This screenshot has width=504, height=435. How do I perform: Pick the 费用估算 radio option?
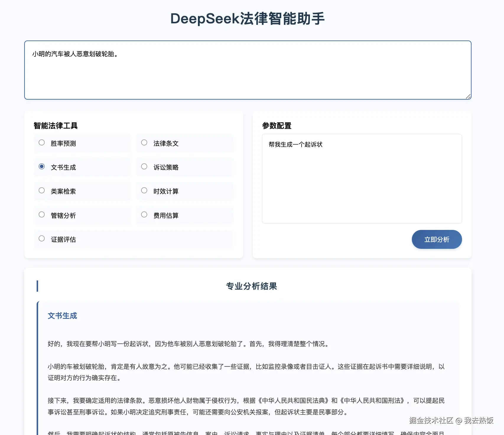coord(144,215)
